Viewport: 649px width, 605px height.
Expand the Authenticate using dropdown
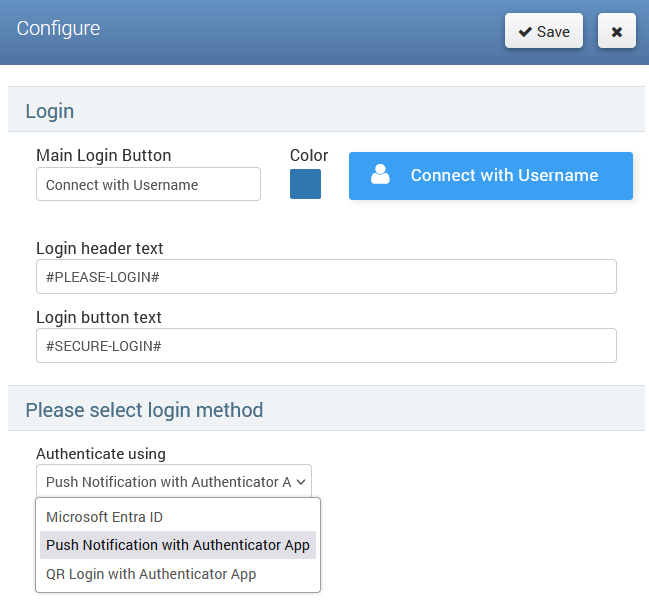[173, 481]
